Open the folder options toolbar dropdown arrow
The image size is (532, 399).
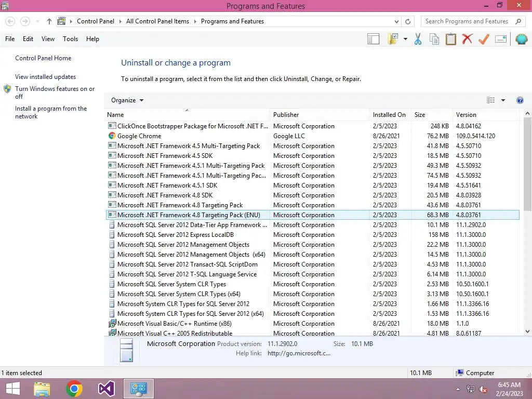(x=405, y=39)
